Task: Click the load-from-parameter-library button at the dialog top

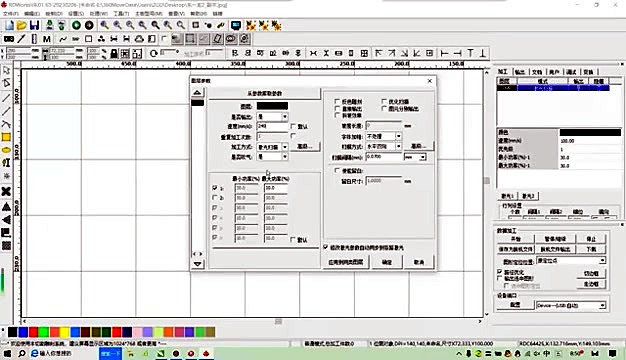Action: [x=264, y=93]
